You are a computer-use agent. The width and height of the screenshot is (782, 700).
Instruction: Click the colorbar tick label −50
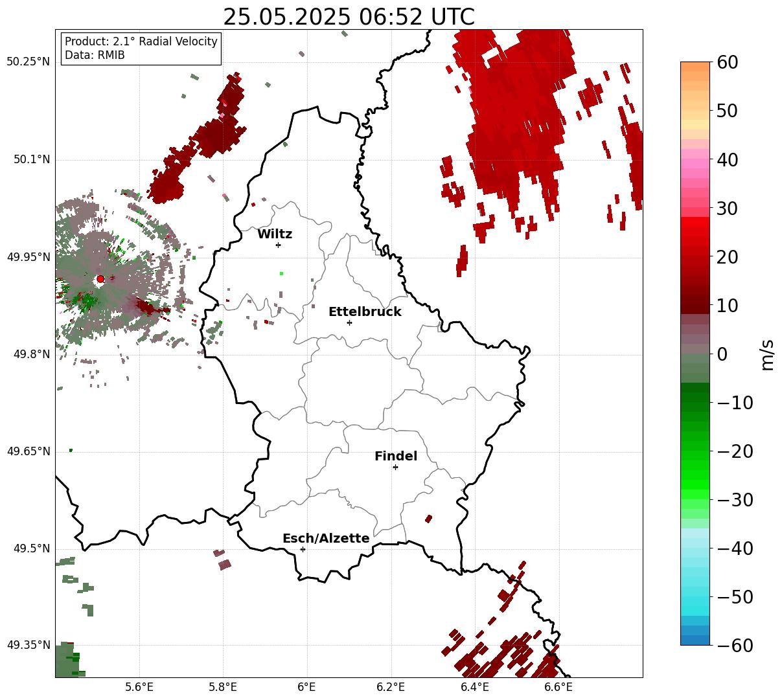[735, 597]
